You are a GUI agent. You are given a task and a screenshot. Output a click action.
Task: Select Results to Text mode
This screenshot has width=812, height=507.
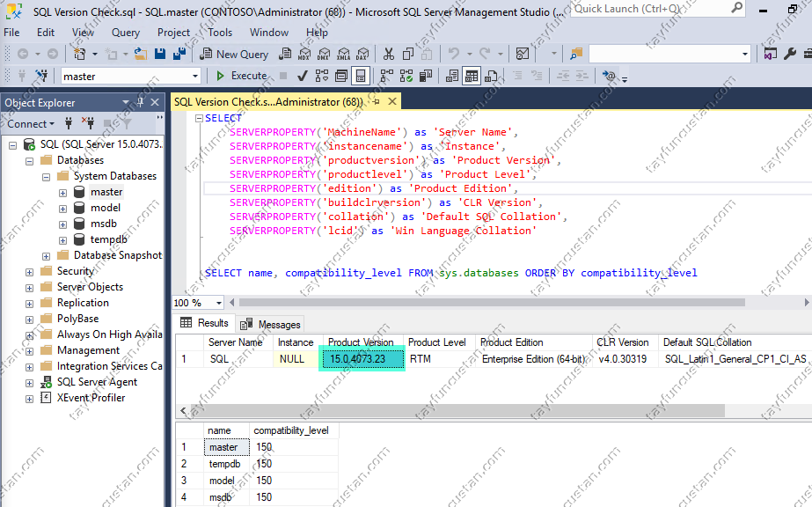[x=452, y=76]
